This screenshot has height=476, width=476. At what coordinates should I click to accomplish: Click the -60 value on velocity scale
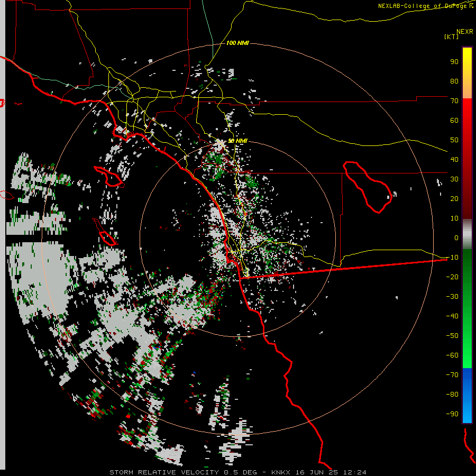pos(452,355)
